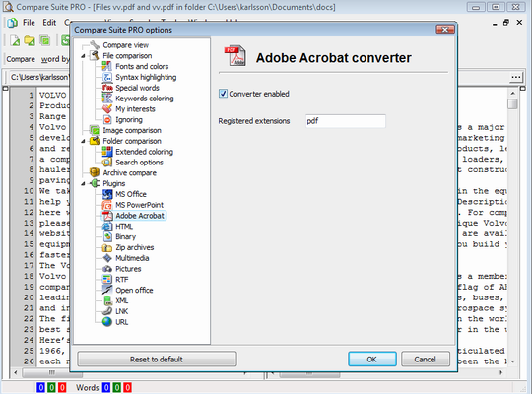The height and width of the screenshot is (394, 532).
Task: Click the Search options icon
Action: pos(107,163)
